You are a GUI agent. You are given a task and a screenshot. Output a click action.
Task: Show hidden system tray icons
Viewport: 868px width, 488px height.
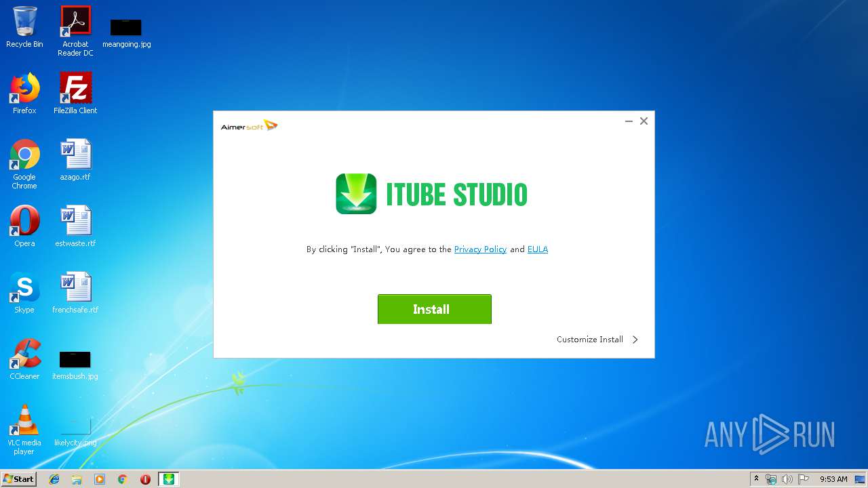coord(756,479)
